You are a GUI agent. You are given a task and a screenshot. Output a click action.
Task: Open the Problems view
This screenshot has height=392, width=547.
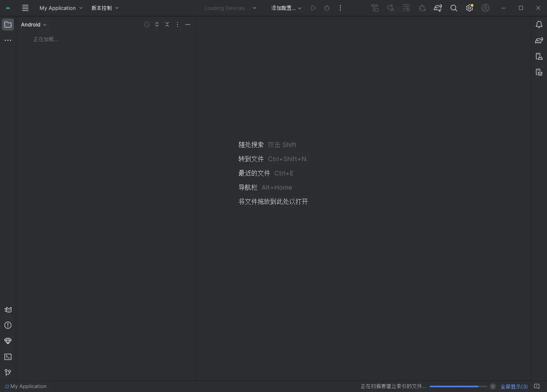click(8, 325)
